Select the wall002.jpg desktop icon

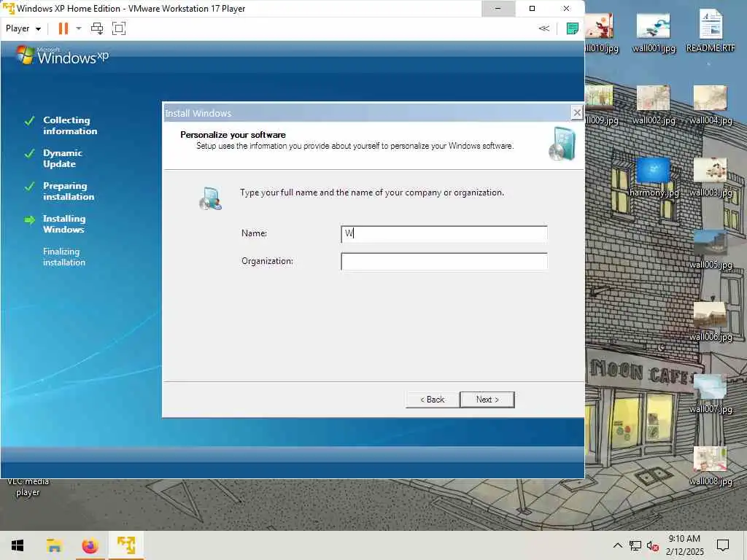coord(654,105)
